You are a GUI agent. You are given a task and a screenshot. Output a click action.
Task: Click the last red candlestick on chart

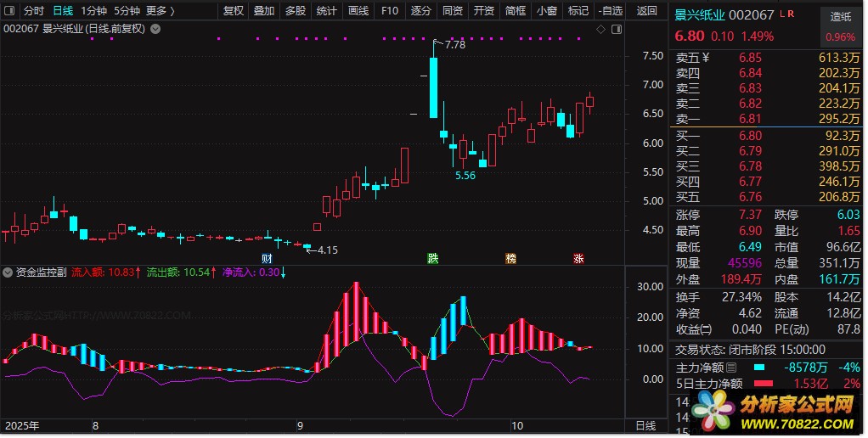tap(589, 101)
